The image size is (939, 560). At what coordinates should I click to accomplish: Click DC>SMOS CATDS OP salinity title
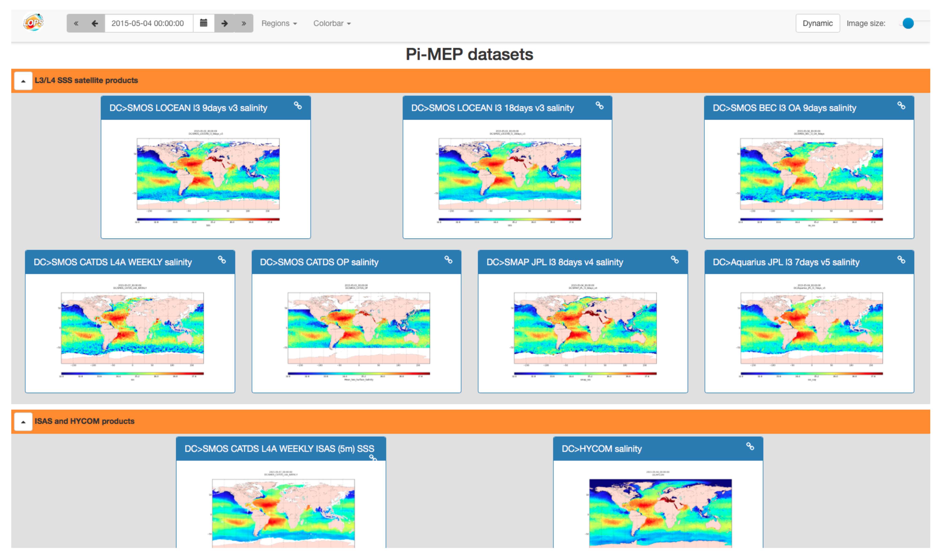pyautogui.click(x=319, y=262)
